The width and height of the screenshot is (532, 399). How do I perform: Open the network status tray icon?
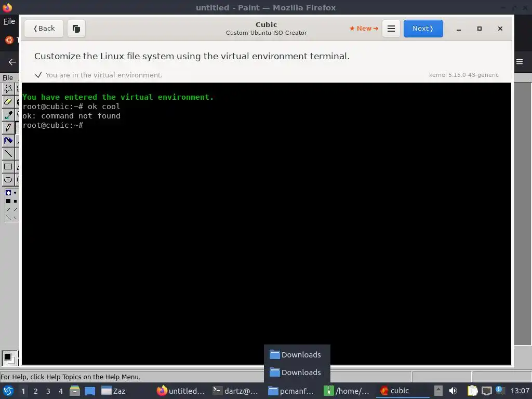(x=487, y=391)
